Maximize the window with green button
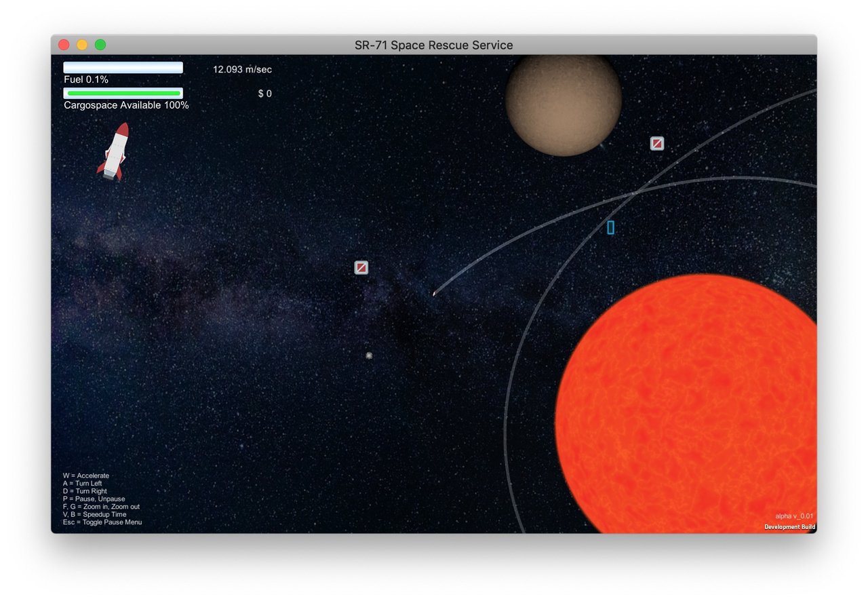This screenshot has height=601, width=868. click(x=100, y=45)
